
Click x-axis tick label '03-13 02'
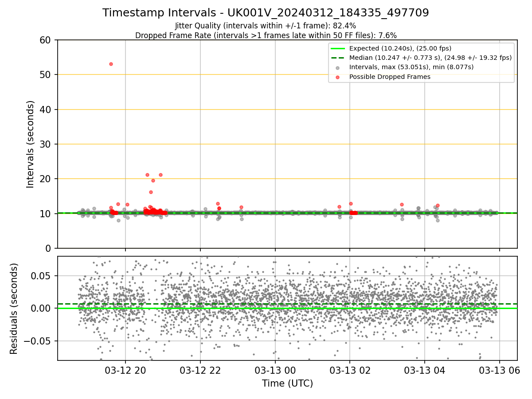pyautogui.click(x=350, y=370)
